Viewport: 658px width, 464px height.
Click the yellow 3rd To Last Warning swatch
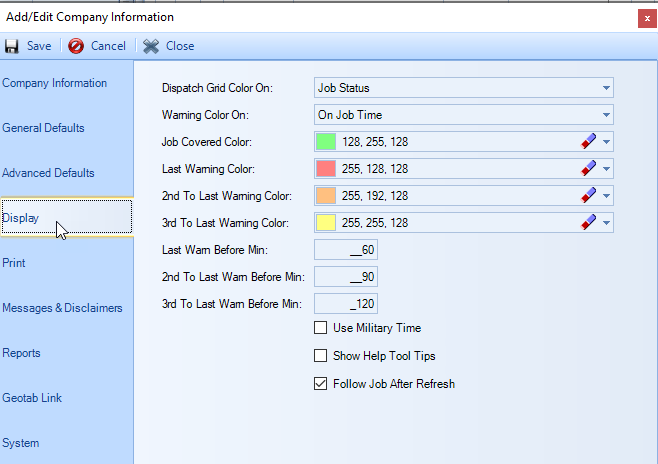coord(327,223)
